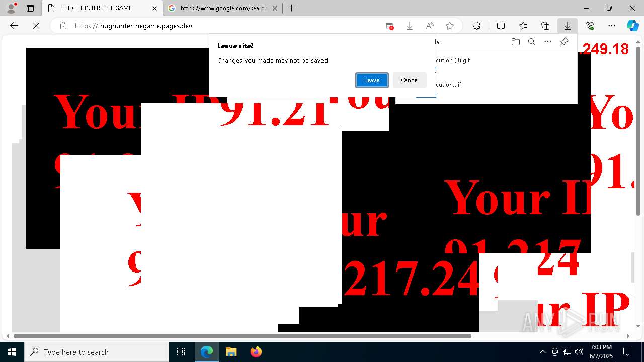Open Collections panel
Screen dimensions: 644x362
coord(545,26)
